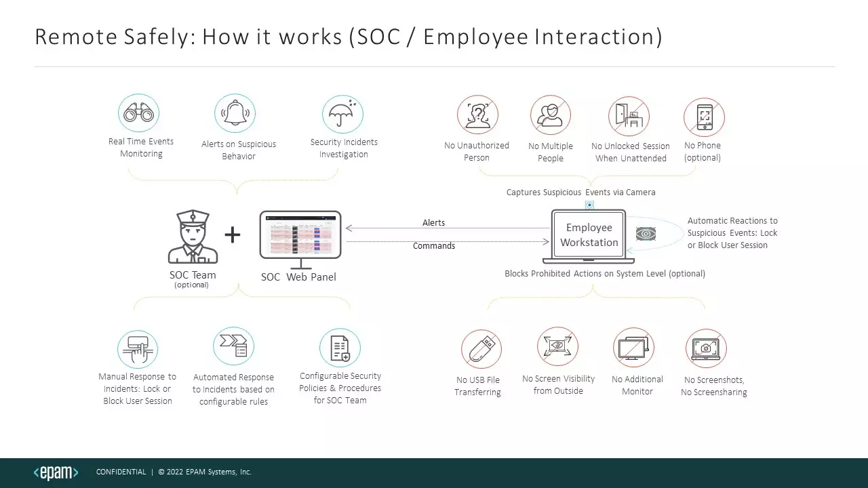Screen dimensions: 868x488
Task: Click the No Additional Monitor icon
Action: (x=633, y=348)
